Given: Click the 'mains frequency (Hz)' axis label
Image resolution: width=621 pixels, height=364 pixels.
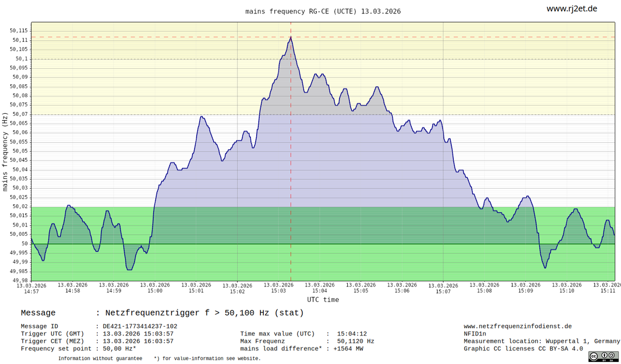Looking at the screenshot, I should (x=5, y=151).
